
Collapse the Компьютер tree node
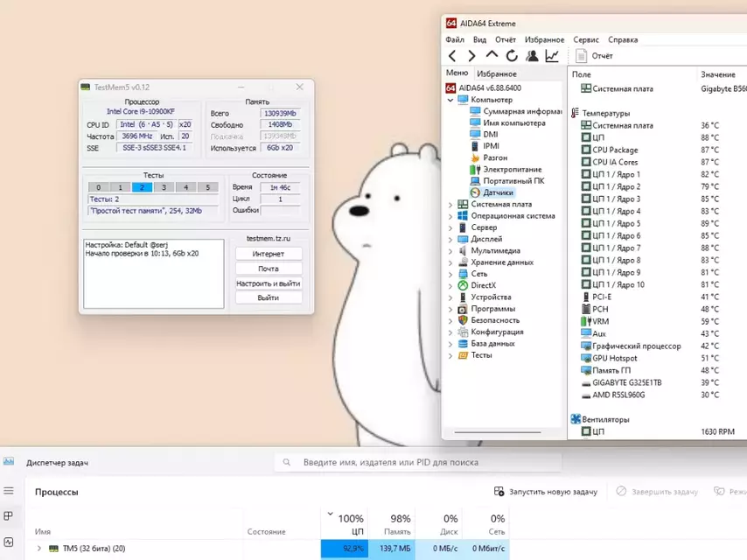click(x=450, y=100)
